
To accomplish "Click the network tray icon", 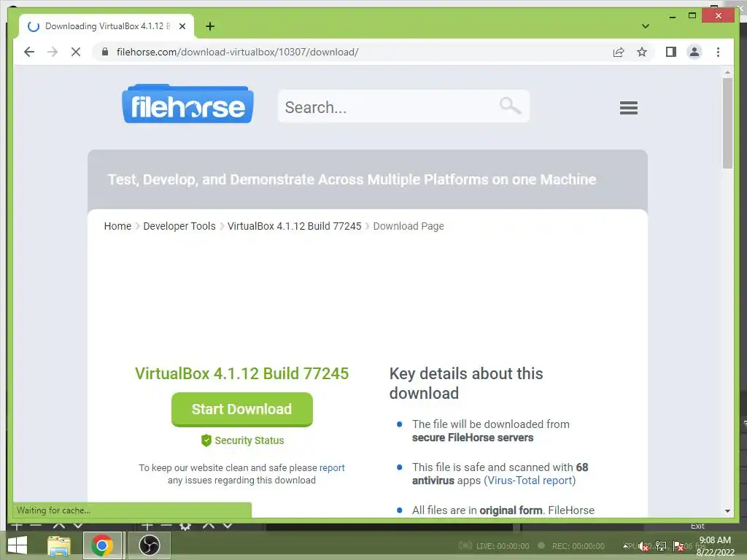I will coord(661,546).
